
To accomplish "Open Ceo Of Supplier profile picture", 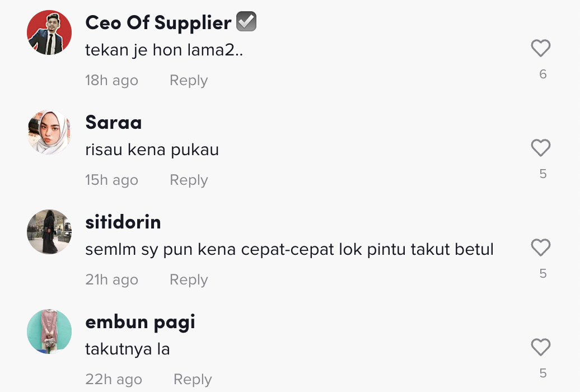I will coord(49,32).
